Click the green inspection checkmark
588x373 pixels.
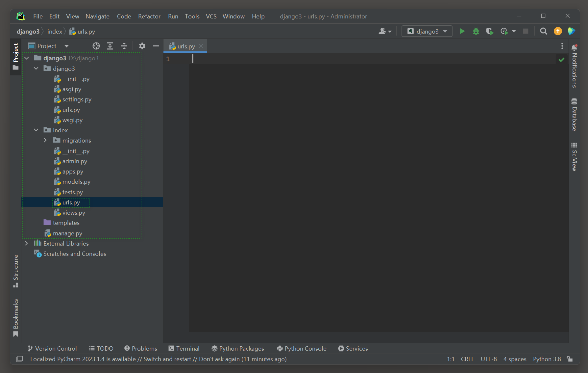click(x=561, y=60)
